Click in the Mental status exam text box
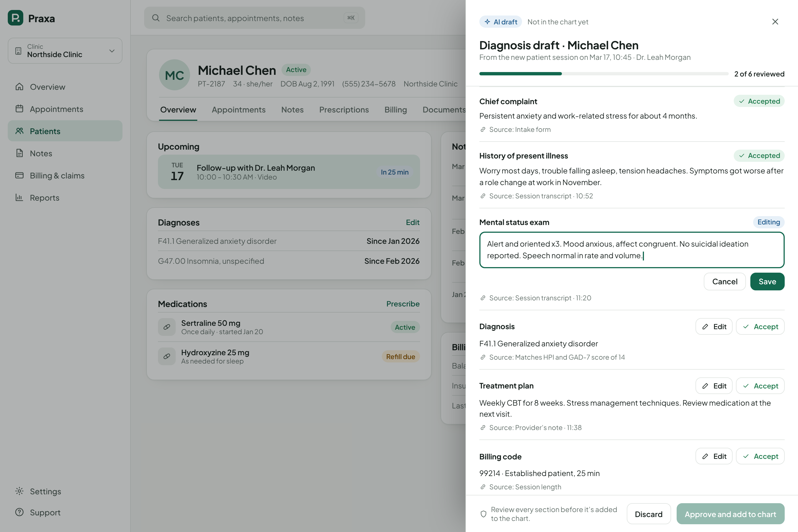798x532 pixels. coord(632,250)
